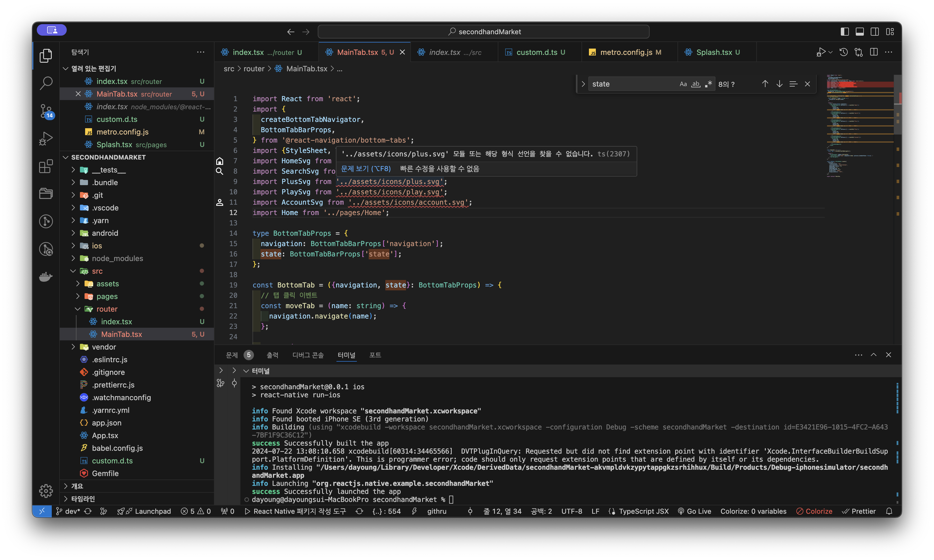Expand the 타임라인 section
The width and height of the screenshot is (934, 560).
[x=83, y=499]
